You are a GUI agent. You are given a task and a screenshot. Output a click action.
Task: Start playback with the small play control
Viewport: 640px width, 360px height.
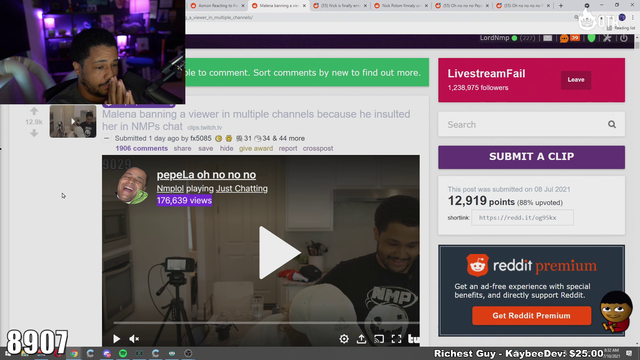tap(116, 338)
